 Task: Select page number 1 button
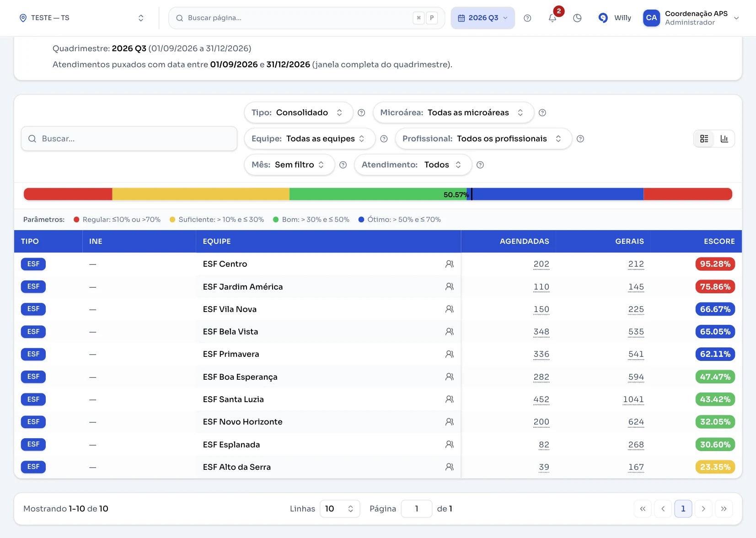[683, 509]
